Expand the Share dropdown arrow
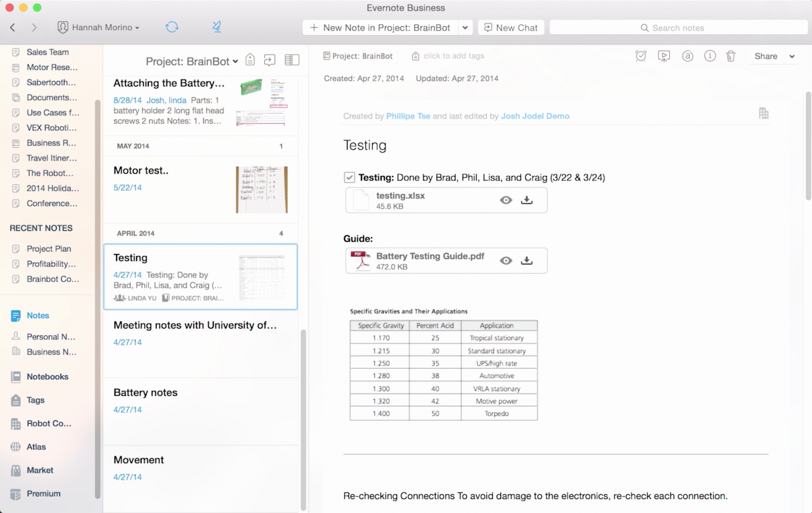Viewport: 812px width, 513px height. [792, 57]
